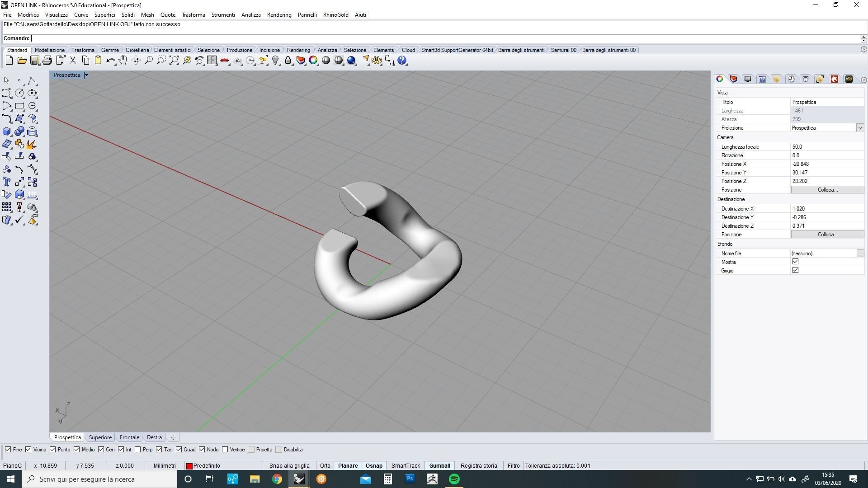Click Colloca button under Destinazione
868x488 pixels.
[827, 235]
